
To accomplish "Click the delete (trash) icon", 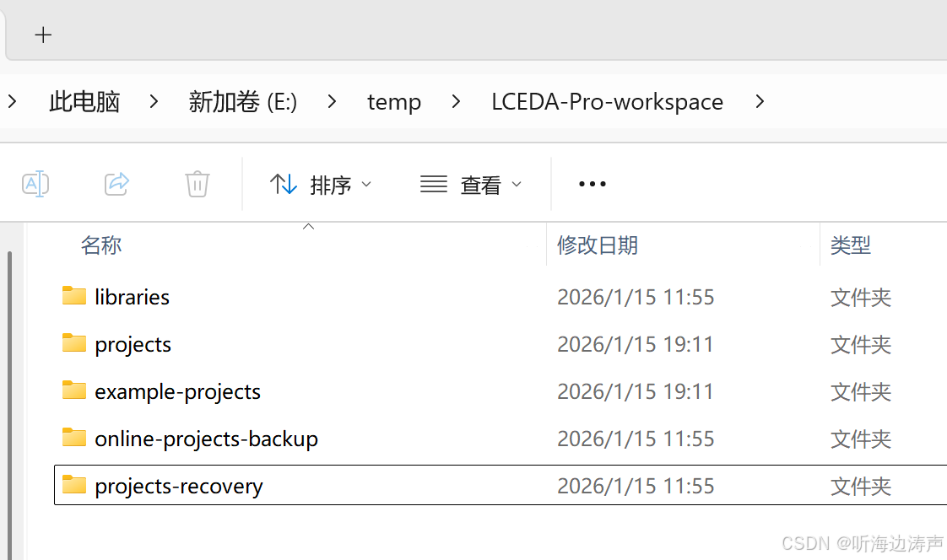I will point(198,184).
